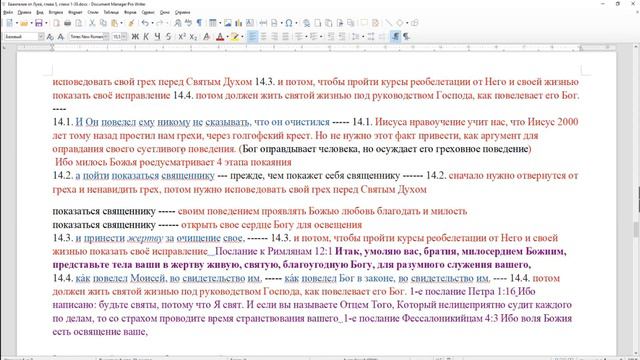This screenshot has height=360, width=640.
Task: Toggle bold Ж formatting
Action: tap(135, 37)
